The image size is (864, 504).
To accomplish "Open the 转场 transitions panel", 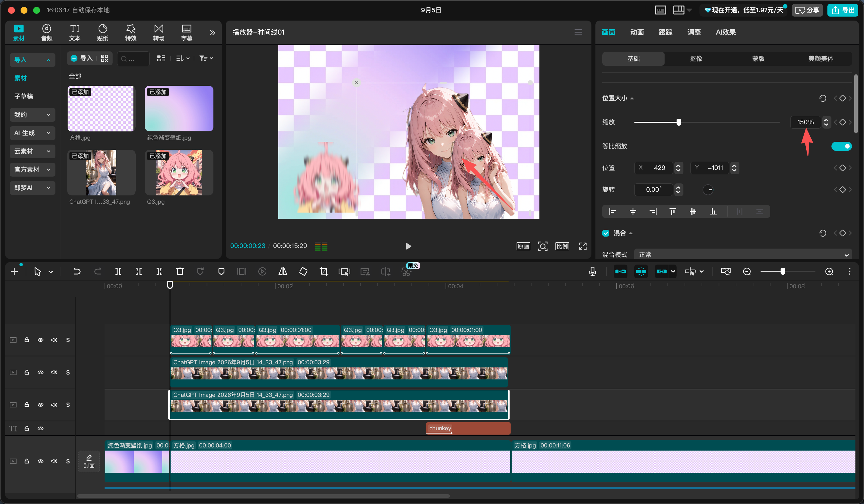I will [159, 33].
